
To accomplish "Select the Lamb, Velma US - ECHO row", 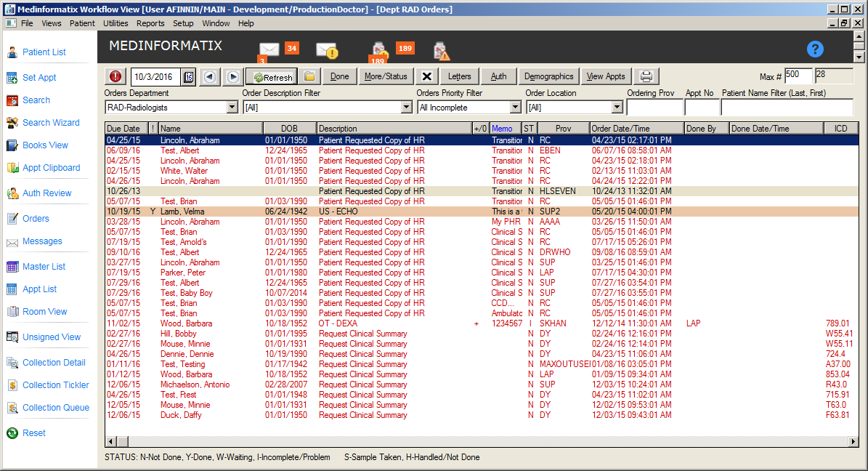I will 363,212.
